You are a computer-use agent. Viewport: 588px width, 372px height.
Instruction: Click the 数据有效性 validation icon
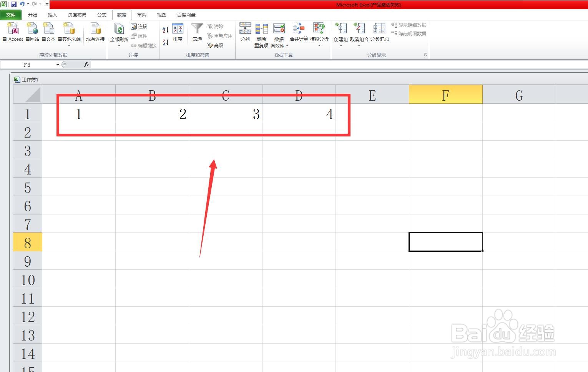tap(279, 29)
